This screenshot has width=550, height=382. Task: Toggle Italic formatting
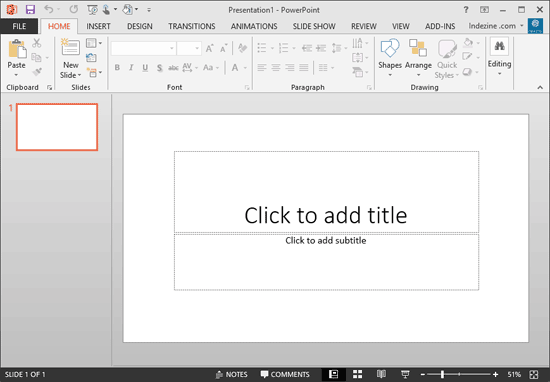[x=131, y=67]
